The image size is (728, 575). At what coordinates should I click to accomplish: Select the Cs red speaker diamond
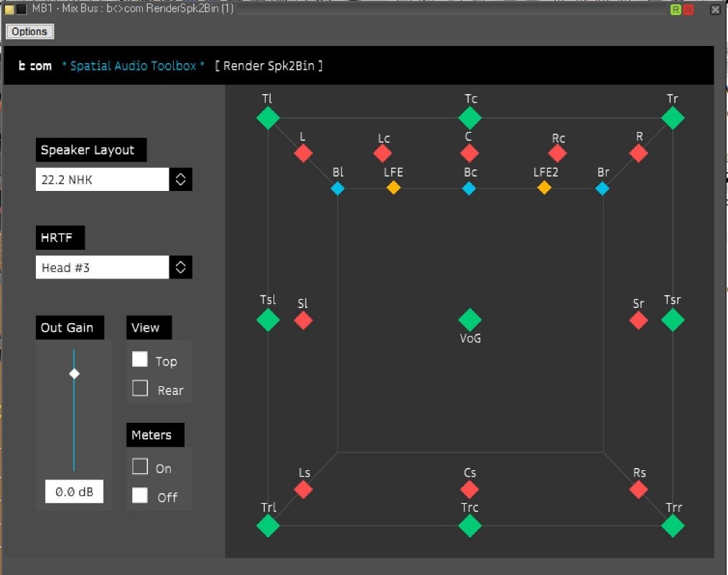click(x=470, y=489)
